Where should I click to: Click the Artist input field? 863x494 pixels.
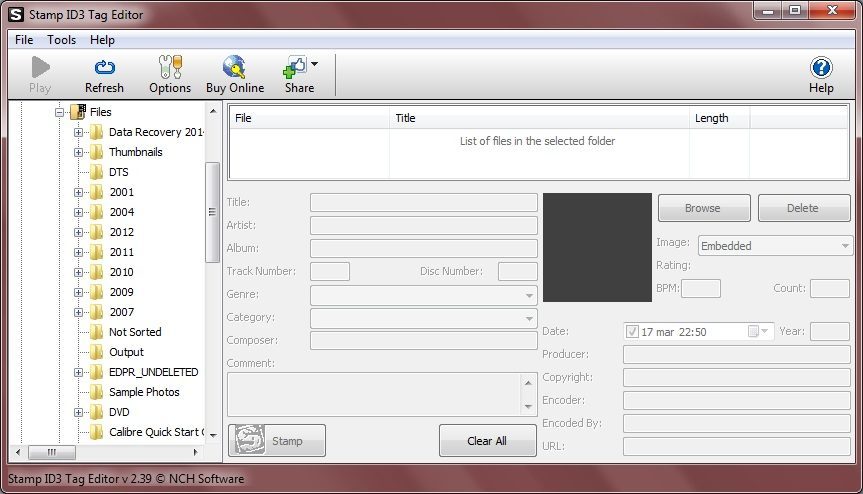[424, 226]
